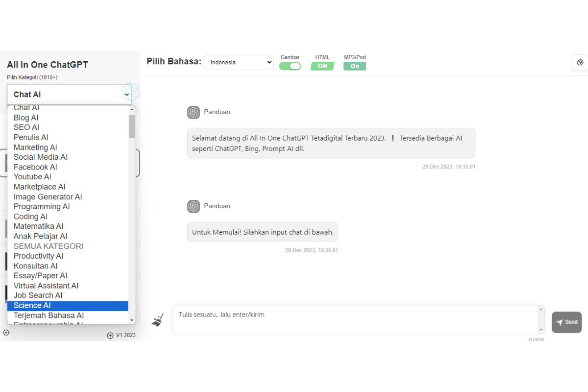Image resolution: width=588 pixels, height=392 pixels.
Task: Click the Pilih Bahasa label
Action: coord(174,61)
